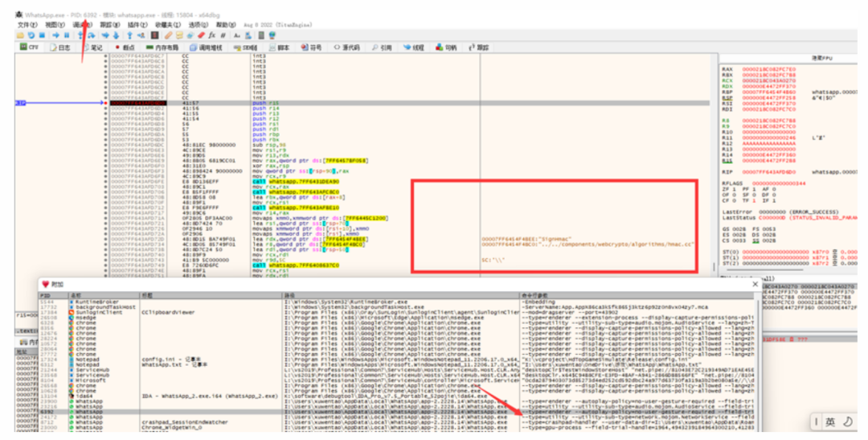Sort attach list by PID column header
The image size is (868, 440).
pos(53,295)
